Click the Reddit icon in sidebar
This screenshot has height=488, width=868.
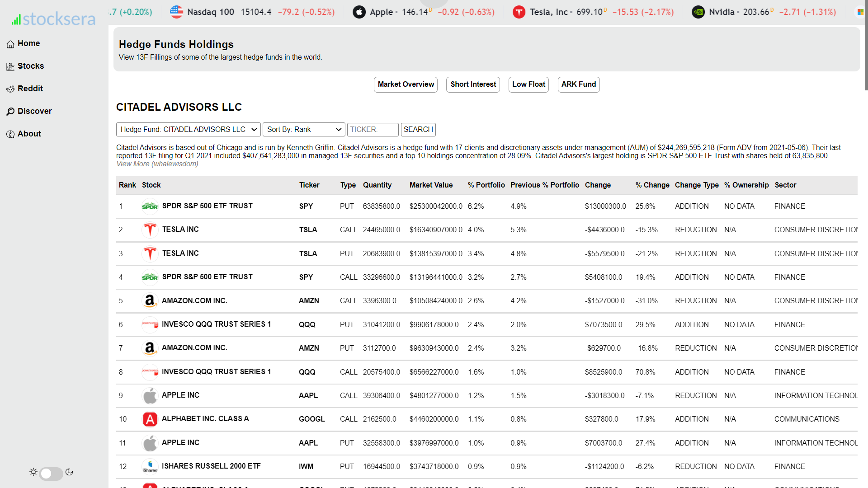10,89
